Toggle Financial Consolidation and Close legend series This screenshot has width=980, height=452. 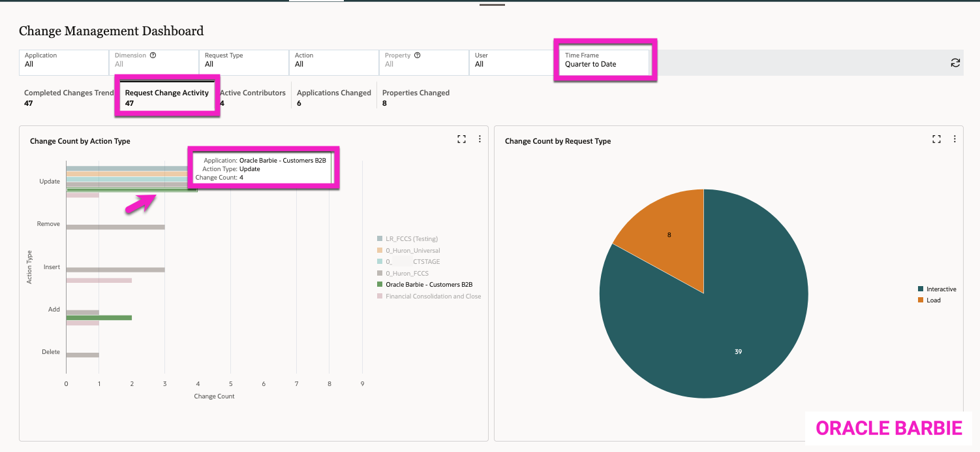point(433,296)
